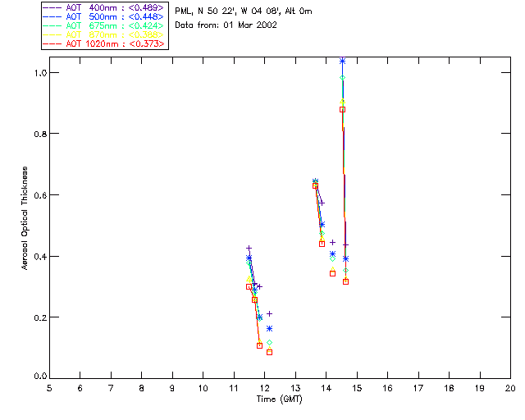Click the x-axis tick label 12
Screen dimensions: 525x420
(x=264, y=388)
